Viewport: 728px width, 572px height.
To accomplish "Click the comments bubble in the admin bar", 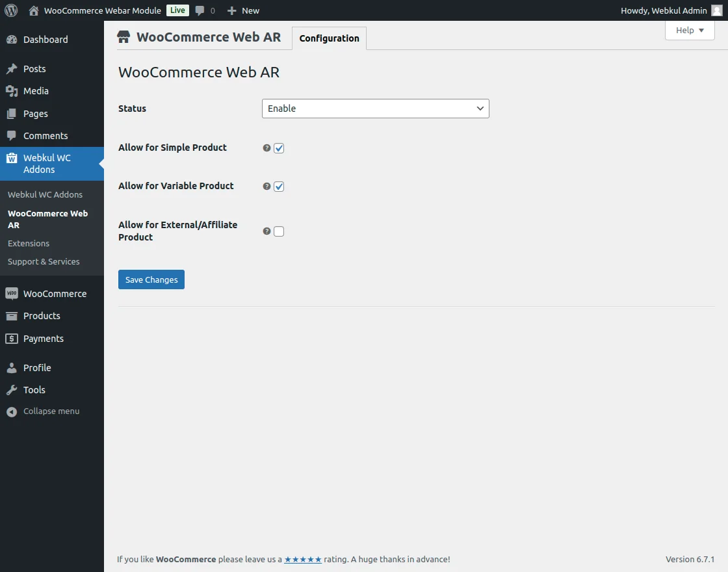I will 201,10.
